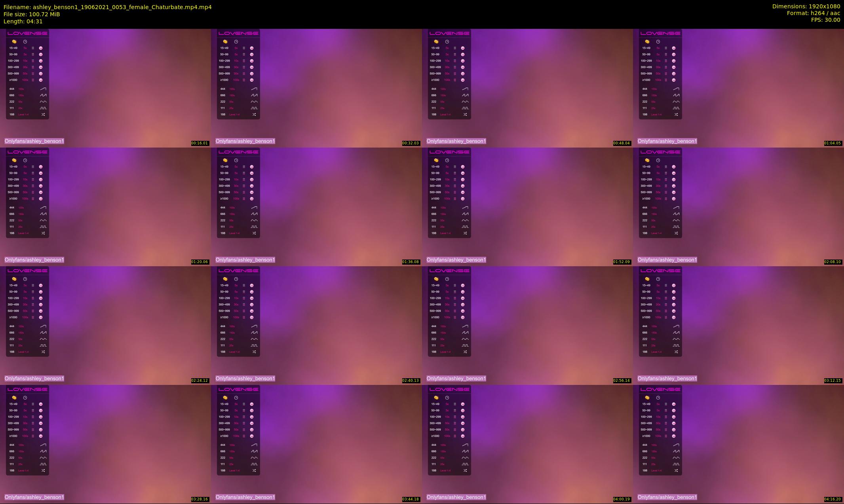Click the clock icon in the 00:16.01 frame

click(x=25, y=42)
